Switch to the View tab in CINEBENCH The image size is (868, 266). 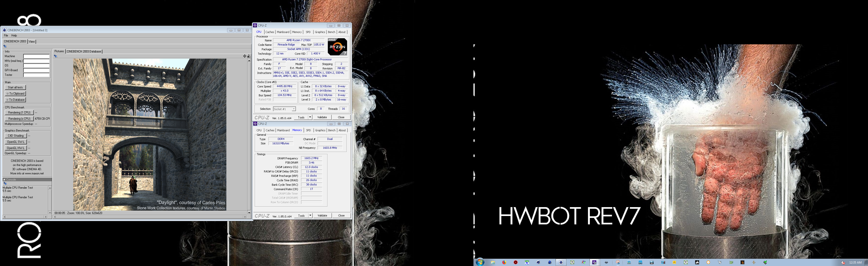click(x=32, y=41)
